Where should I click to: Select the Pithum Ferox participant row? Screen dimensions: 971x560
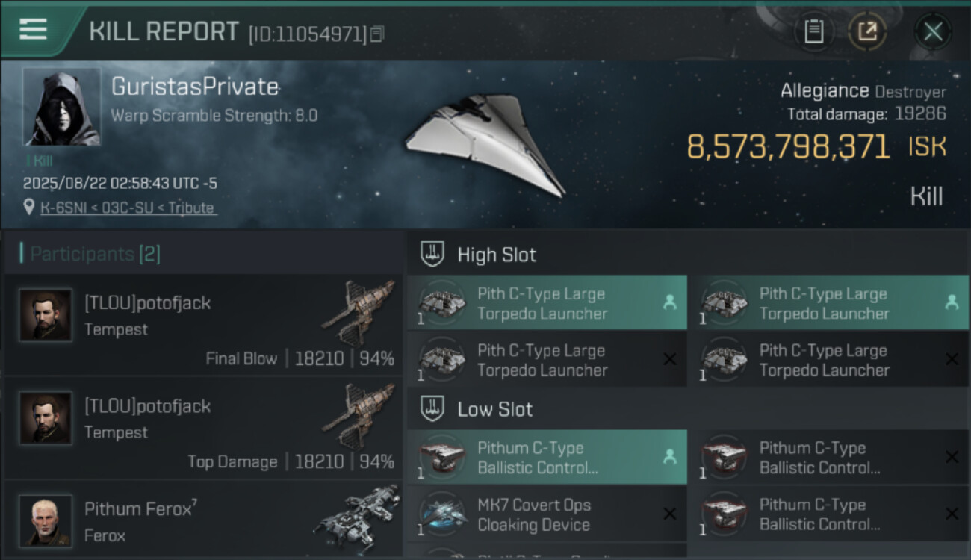tap(203, 520)
